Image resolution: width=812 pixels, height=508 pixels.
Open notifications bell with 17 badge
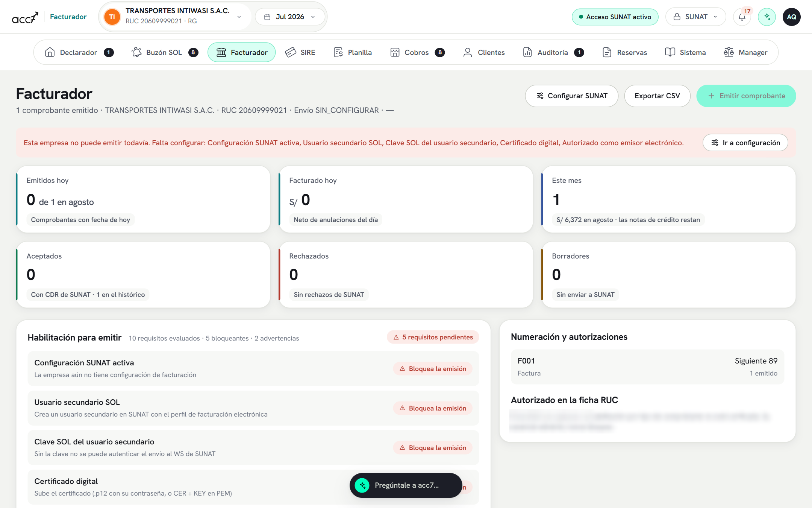point(742,17)
